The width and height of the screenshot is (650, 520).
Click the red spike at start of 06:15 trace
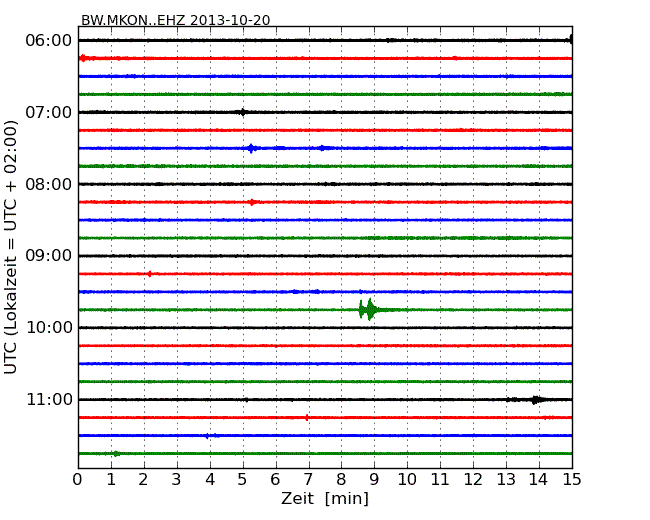[83, 58]
